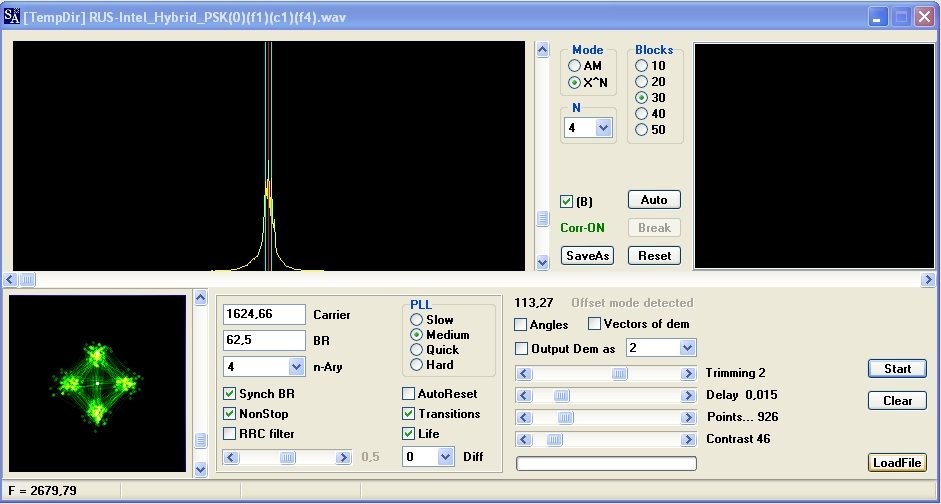Open the Output Dem as dropdown

pos(687,348)
